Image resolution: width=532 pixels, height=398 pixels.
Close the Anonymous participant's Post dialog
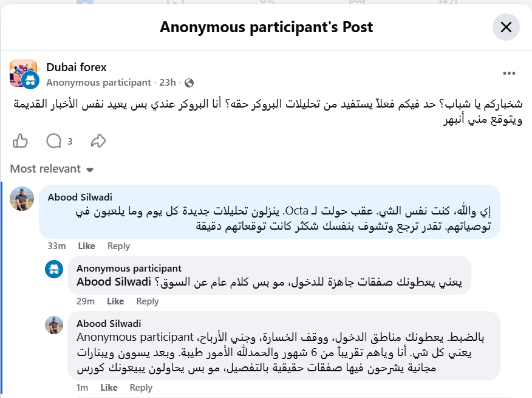(506, 27)
